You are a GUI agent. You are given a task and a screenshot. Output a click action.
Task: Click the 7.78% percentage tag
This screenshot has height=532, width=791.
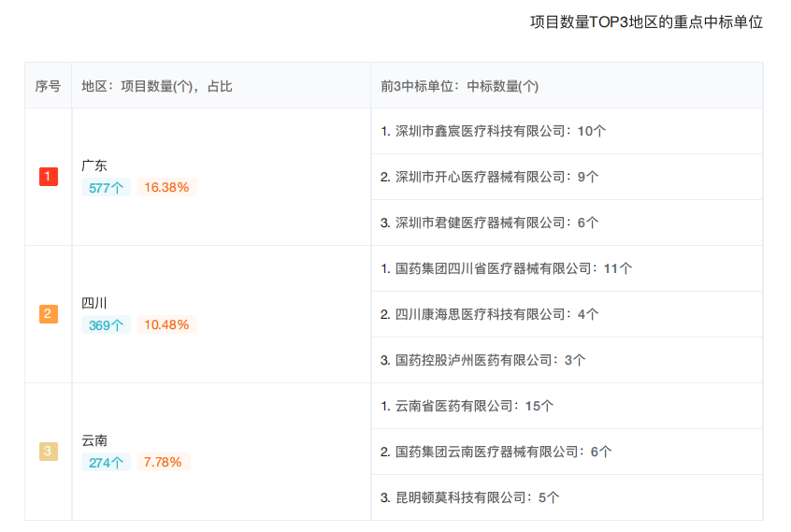[163, 462]
